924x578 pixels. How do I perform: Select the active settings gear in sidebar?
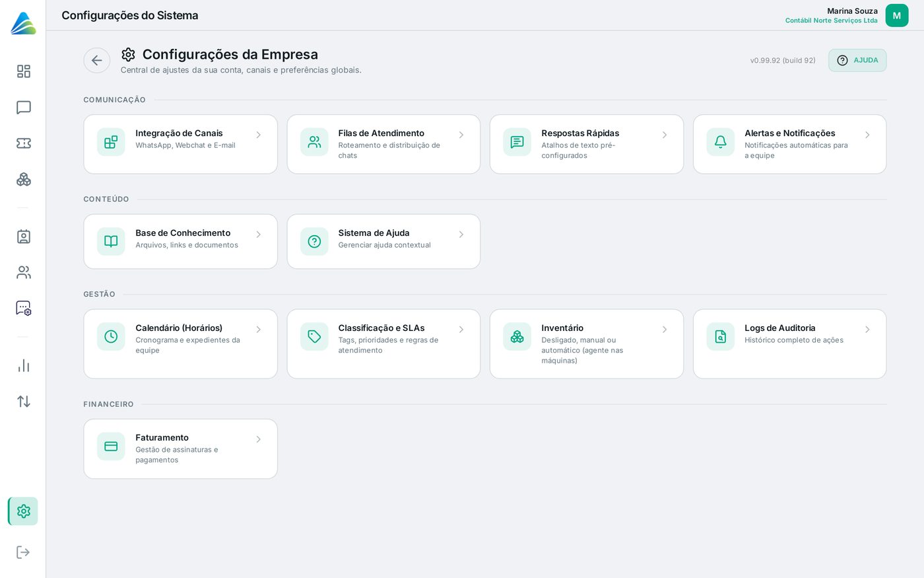pyautogui.click(x=24, y=511)
